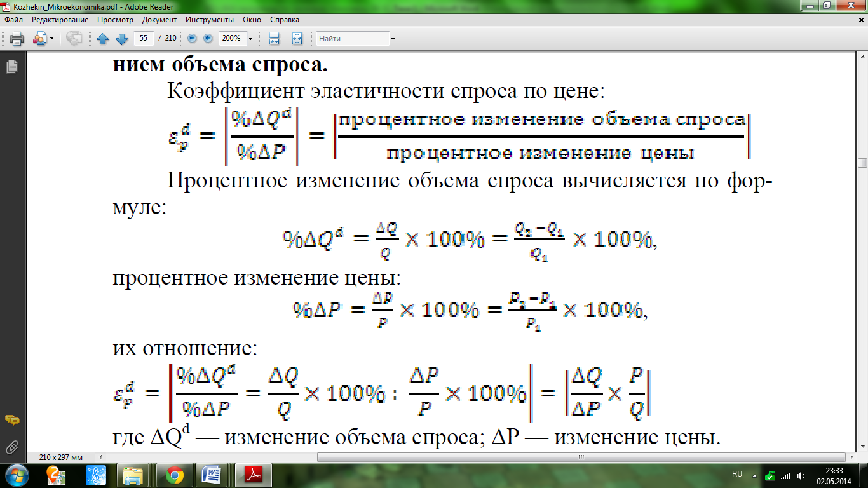Screen dimensions: 868x488
Task: Click the Show Desktop strip
Action: pos(864,475)
